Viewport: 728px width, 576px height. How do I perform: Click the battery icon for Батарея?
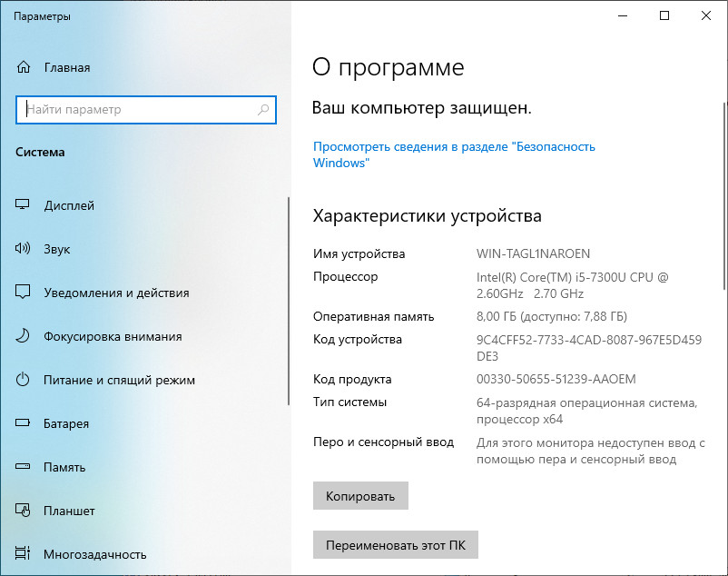[24, 423]
